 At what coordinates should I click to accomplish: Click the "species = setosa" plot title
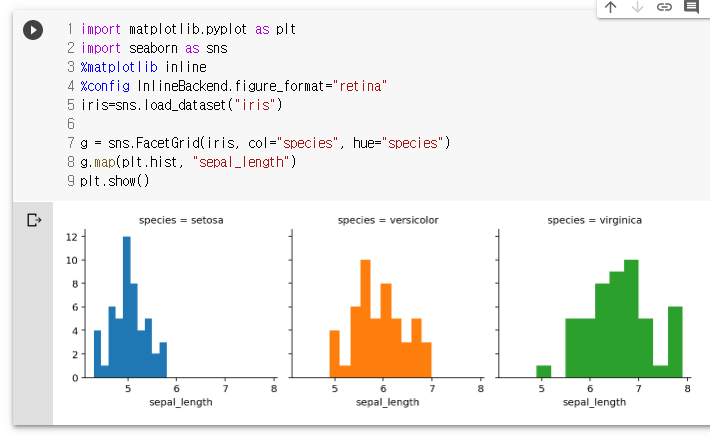tap(181, 220)
